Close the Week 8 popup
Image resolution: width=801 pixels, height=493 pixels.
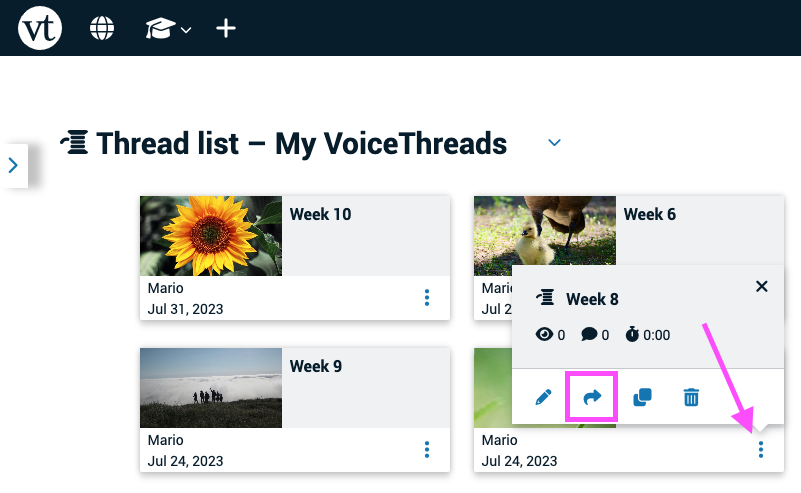pyautogui.click(x=762, y=287)
